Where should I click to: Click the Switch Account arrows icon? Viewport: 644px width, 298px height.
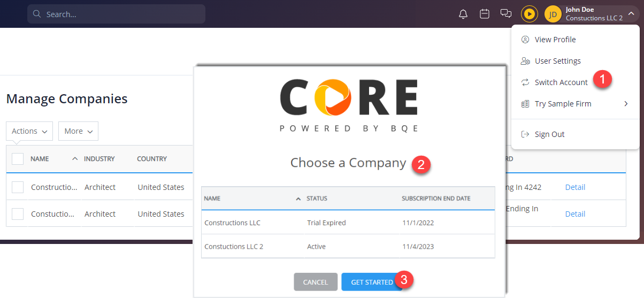click(x=525, y=82)
